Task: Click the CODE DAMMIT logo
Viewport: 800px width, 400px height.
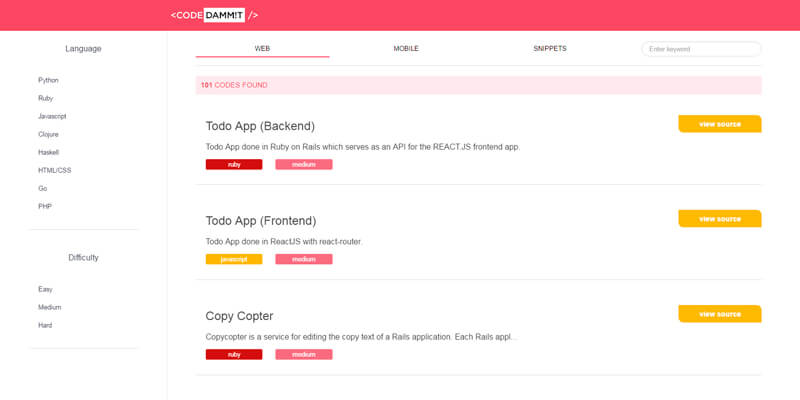Action: click(214, 15)
